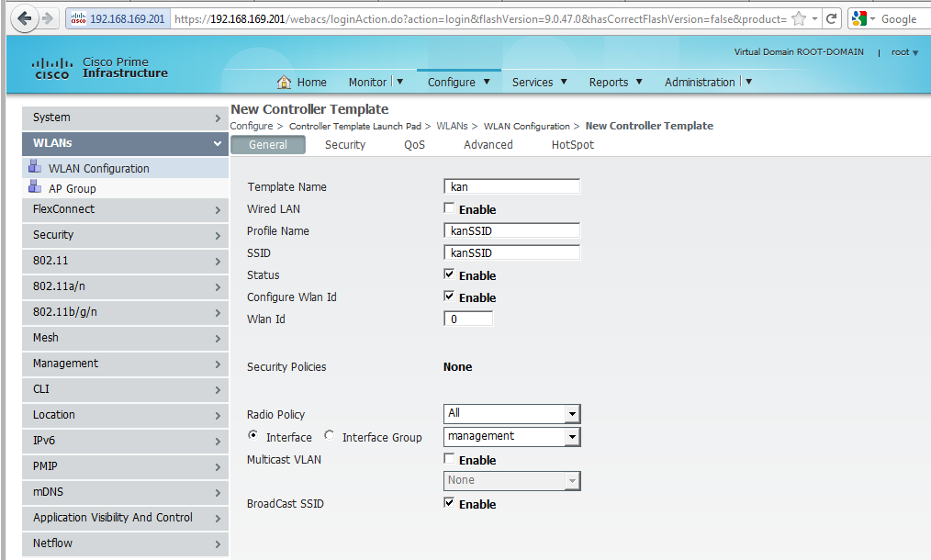Collapse the WLANs sidebar section
The height and width of the screenshot is (560, 931).
pos(125,143)
